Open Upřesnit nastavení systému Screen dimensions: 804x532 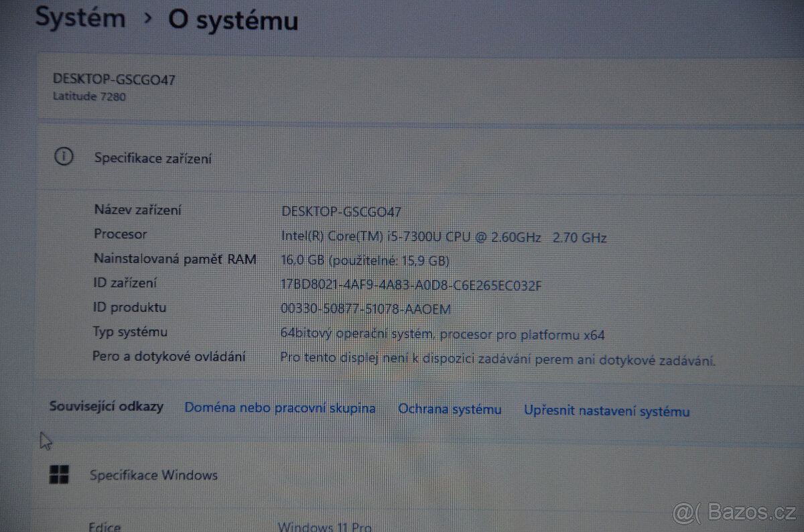606,411
